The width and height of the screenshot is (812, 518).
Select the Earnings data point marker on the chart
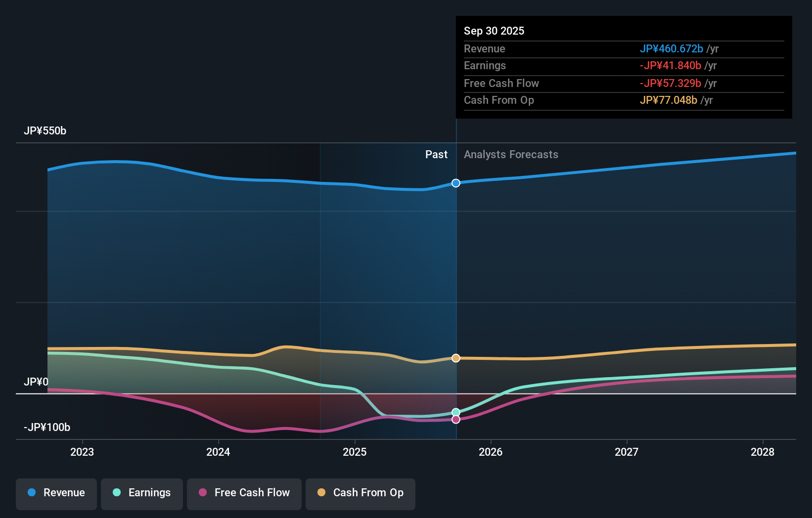455,411
